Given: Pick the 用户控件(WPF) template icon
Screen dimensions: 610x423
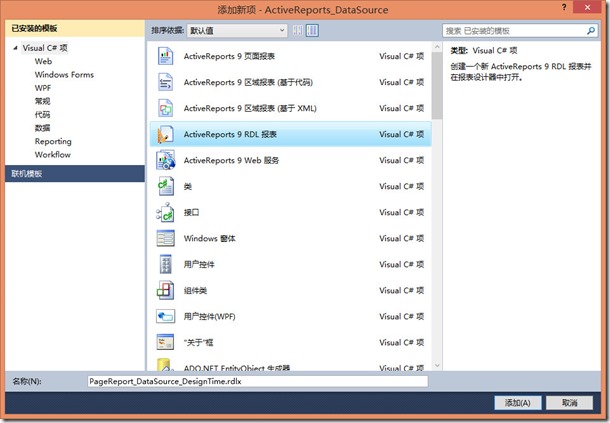Looking at the screenshot, I should pos(165,317).
